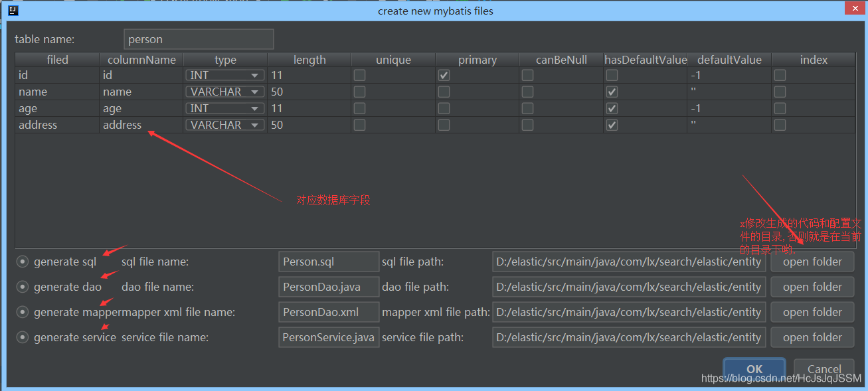The height and width of the screenshot is (391, 868).
Task: Select the generate dao radio button
Action: coord(22,287)
